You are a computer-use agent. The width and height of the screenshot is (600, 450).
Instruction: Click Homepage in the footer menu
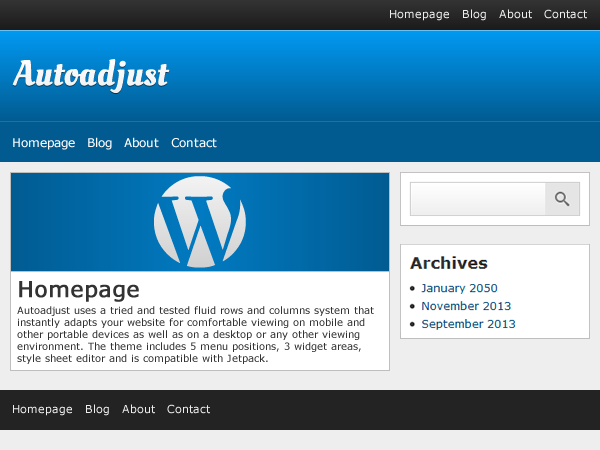coord(42,409)
